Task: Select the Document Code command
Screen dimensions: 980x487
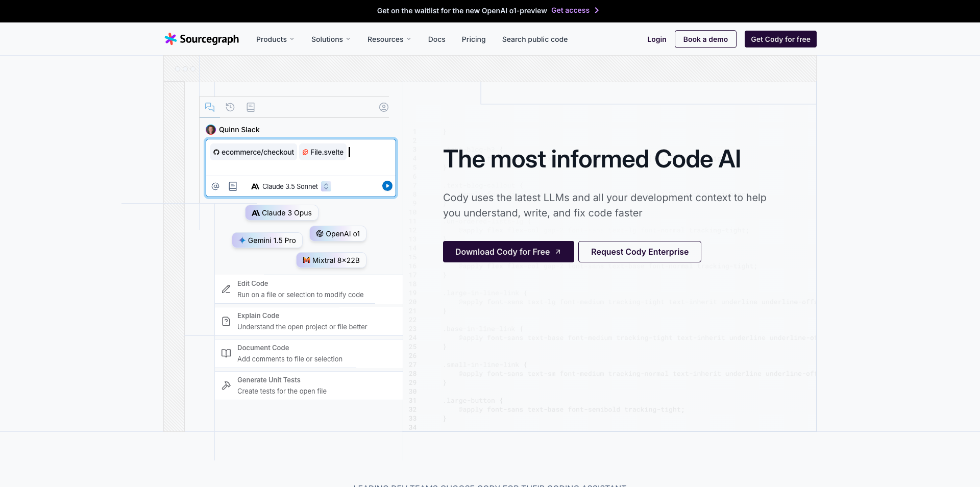Action: [309, 353]
